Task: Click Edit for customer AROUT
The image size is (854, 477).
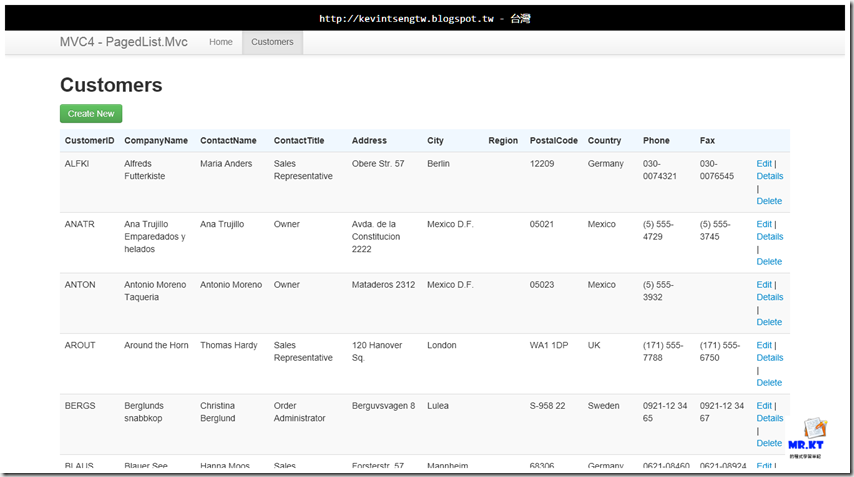Action: pos(764,345)
